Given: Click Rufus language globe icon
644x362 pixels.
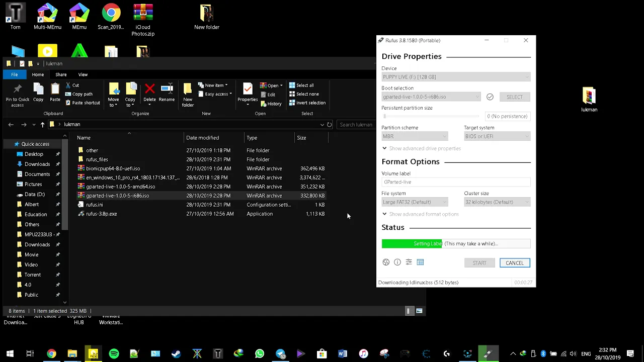Looking at the screenshot, I should (x=386, y=262).
